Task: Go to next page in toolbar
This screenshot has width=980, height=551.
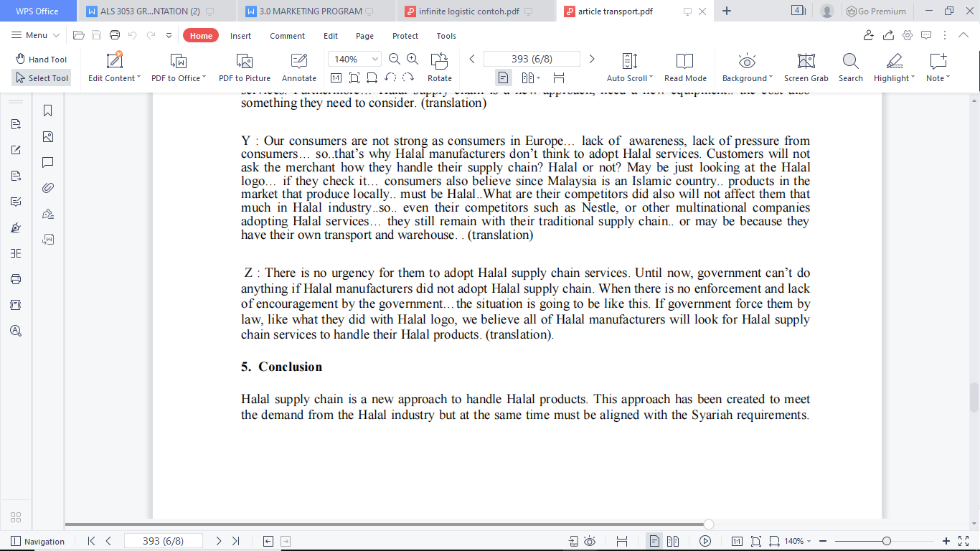Action: (592, 59)
